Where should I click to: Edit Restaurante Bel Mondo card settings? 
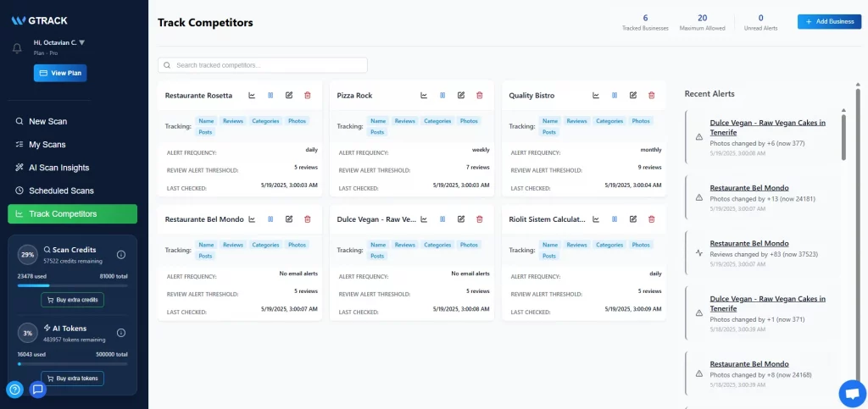(289, 218)
